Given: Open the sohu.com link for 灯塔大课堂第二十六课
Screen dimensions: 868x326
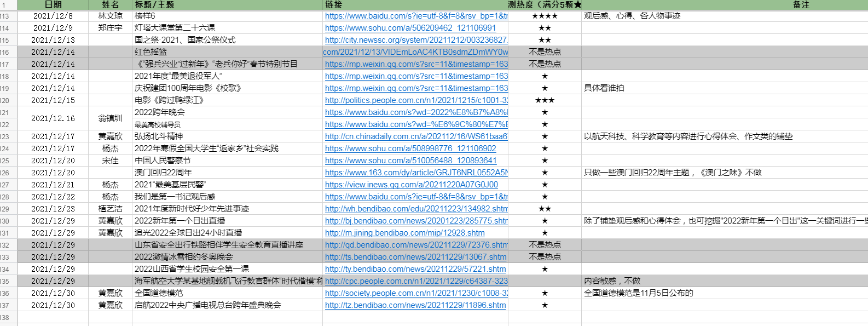Looking at the screenshot, I should click(x=410, y=28).
